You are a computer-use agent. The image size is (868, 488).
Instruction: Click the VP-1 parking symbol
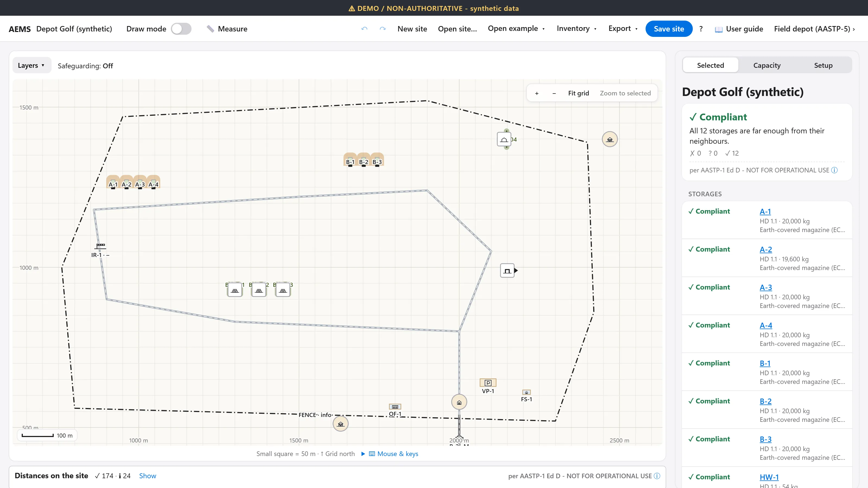[488, 383]
